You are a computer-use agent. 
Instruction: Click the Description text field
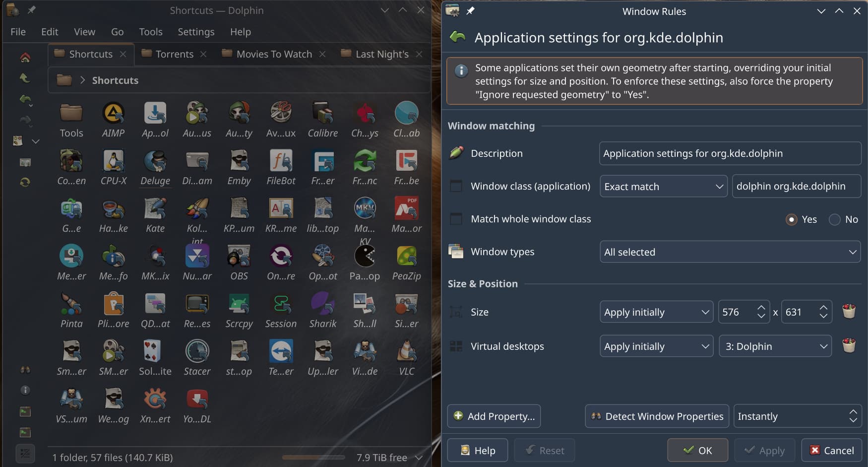coord(730,153)
